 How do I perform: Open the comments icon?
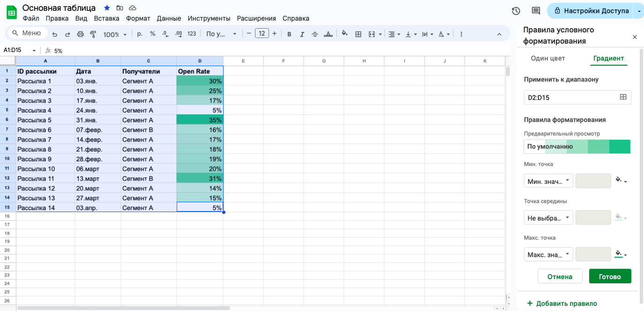pyautogui.click(x=536, y=11)
